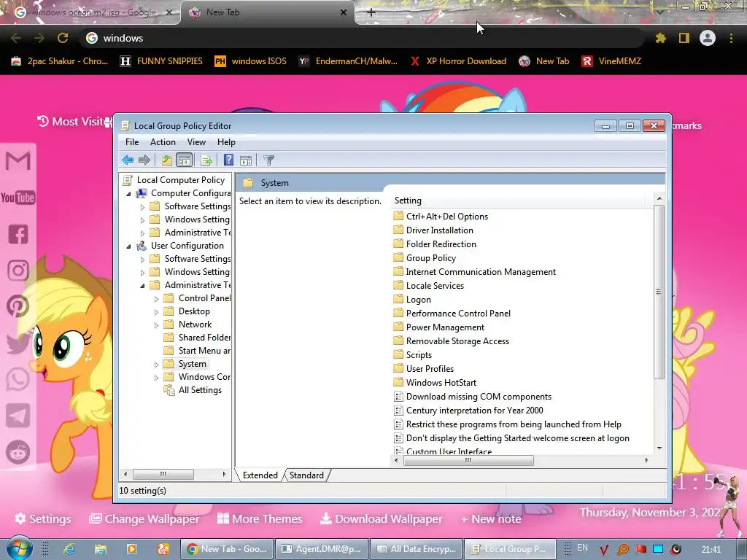The image size is (747, 560).
Task: Open Windows Explorer folder on taskbar
Action: [101, 549]
